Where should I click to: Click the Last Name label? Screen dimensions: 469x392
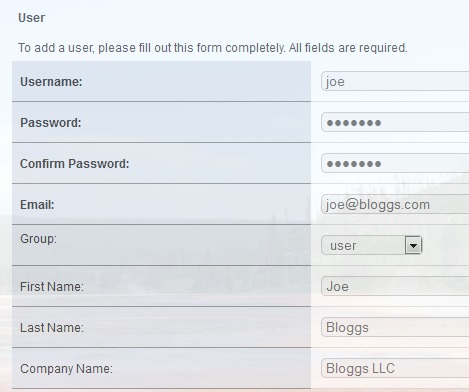pos(52,328)
